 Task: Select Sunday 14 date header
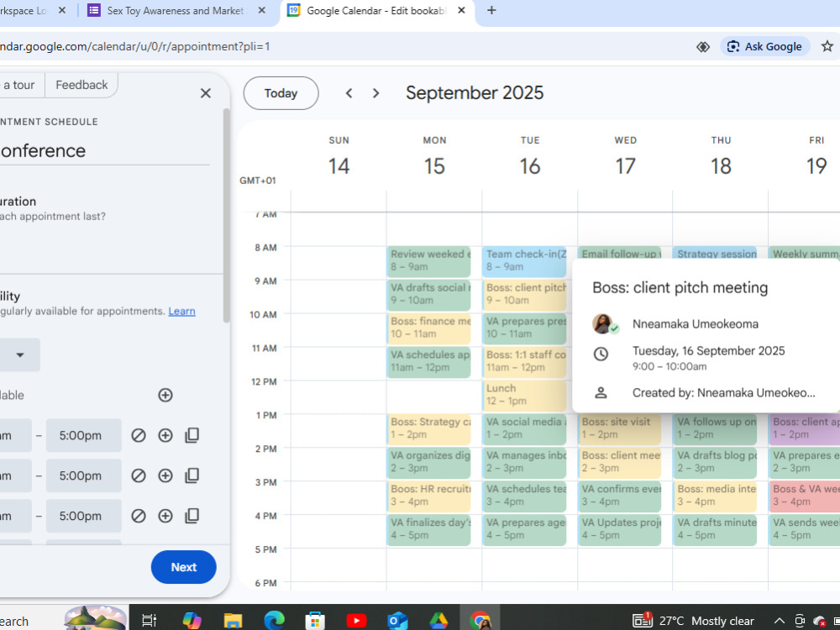pyautogui.click(x=339, y=165)
